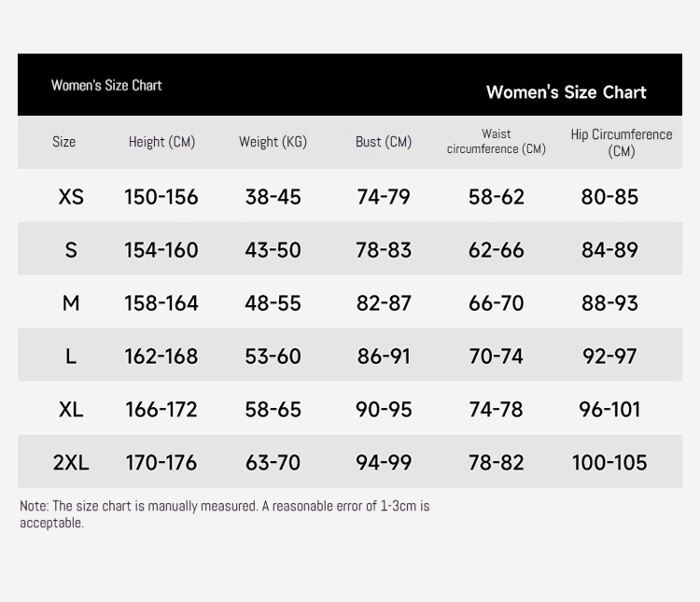Image resolution: width=700 pixels, height=602 pixels.
Task: Click the Weight (KG) column header
Action: 273,142
